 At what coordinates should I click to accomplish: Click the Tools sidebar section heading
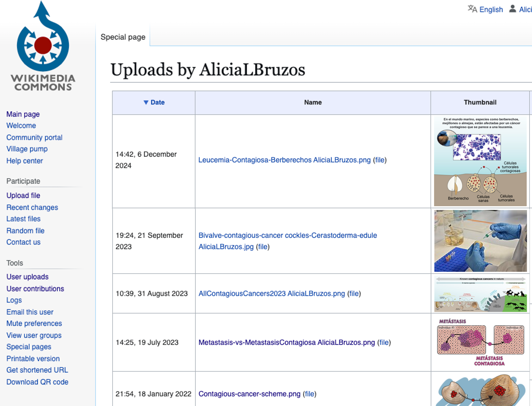[x=14, y=263]
